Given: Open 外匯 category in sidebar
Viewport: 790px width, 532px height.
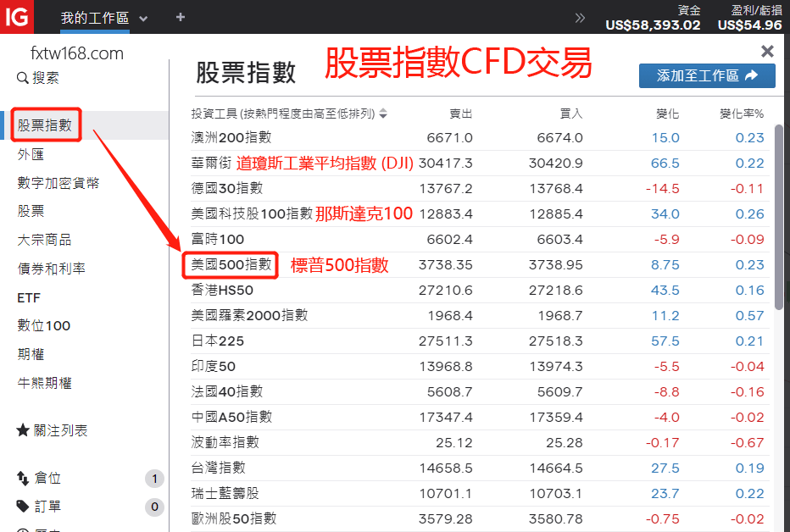Looking at the screenshot, I should [x=31, y=154].
